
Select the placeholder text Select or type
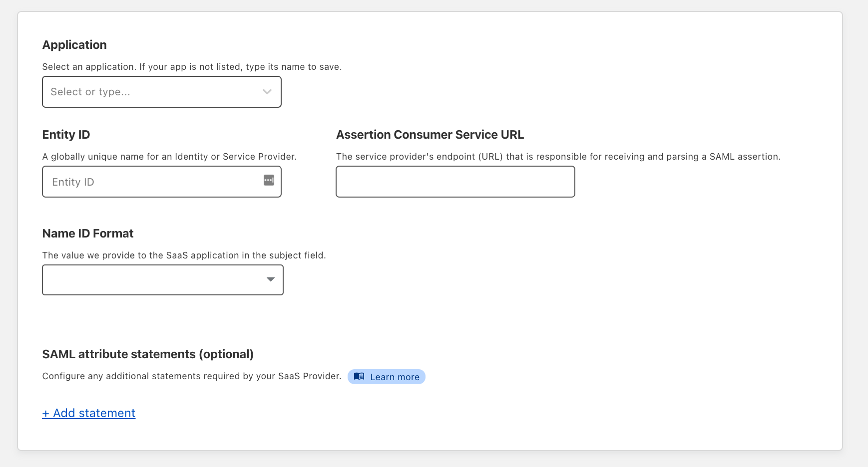[x=90, y=91]
